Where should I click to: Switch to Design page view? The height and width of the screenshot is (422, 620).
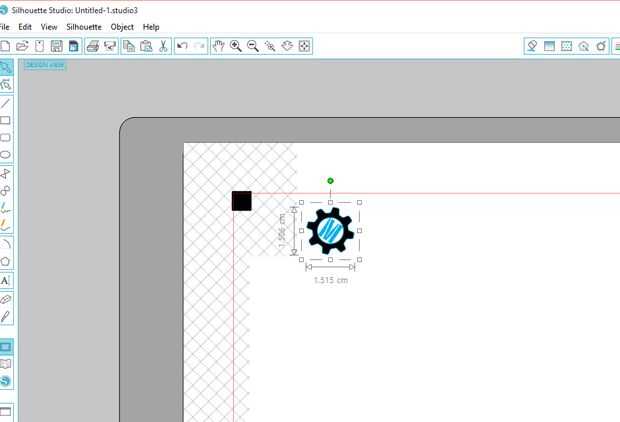coord(6,347)
